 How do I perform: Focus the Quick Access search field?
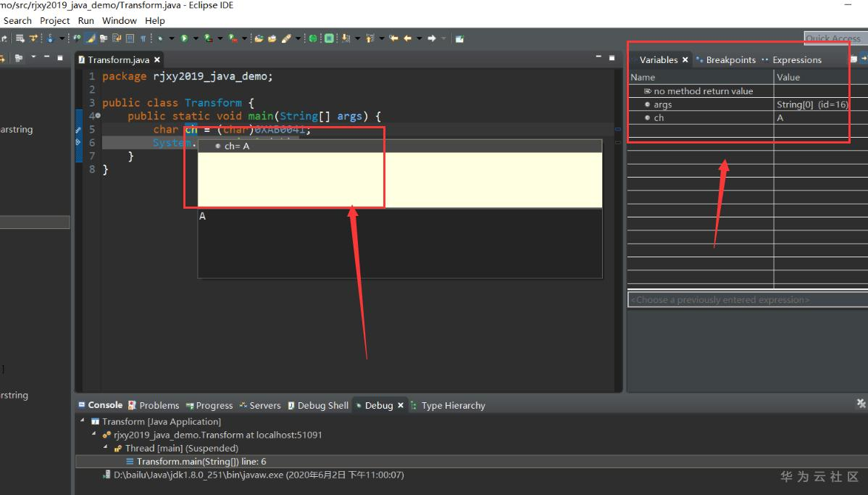tap(836, 38)
